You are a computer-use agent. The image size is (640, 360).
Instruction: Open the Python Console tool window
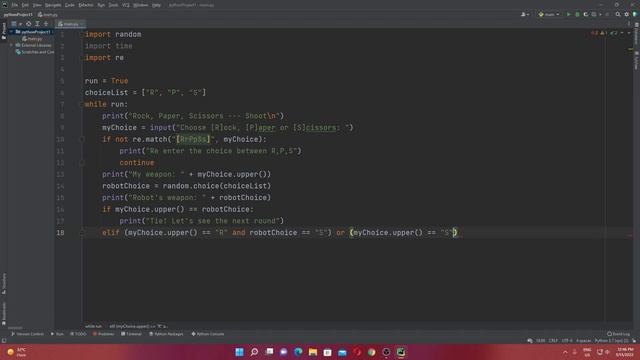point(208,334)
